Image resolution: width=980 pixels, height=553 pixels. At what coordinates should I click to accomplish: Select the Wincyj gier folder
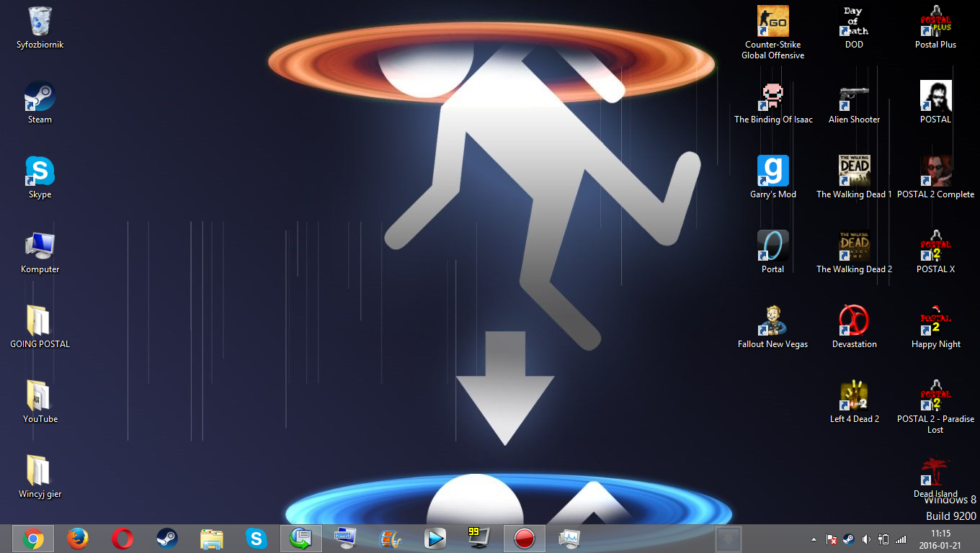40,477
